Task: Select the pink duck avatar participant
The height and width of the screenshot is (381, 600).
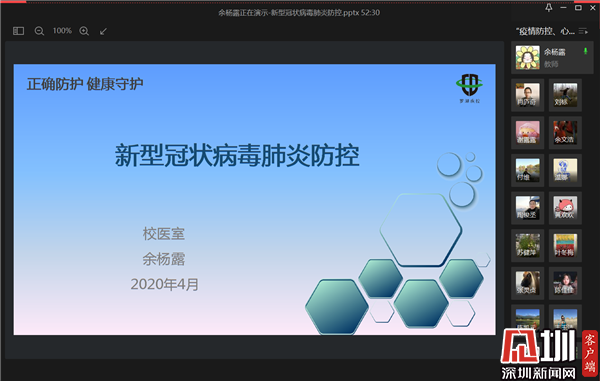Action: [528, 132]
